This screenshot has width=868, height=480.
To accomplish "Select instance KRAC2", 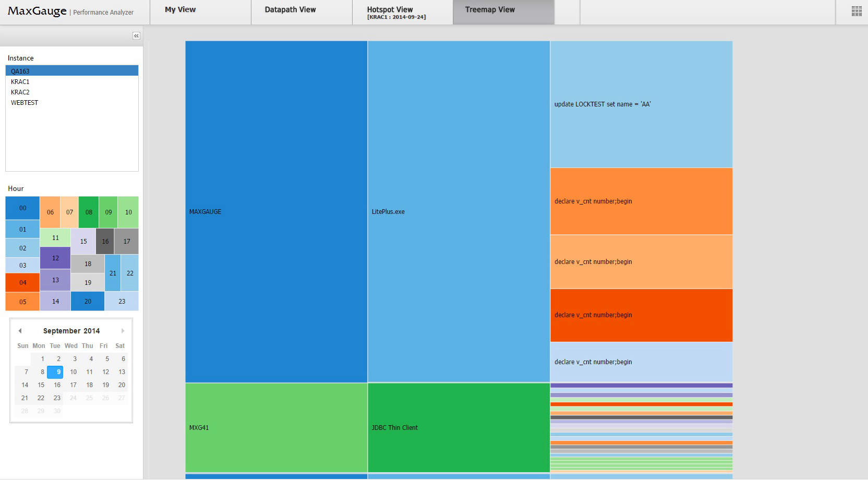I will coord(72,92).
